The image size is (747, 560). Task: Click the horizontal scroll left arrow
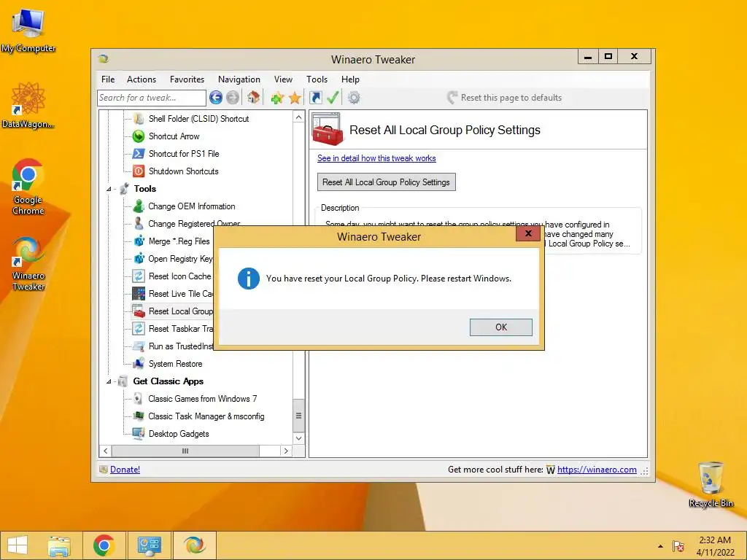tap(106, 451)
